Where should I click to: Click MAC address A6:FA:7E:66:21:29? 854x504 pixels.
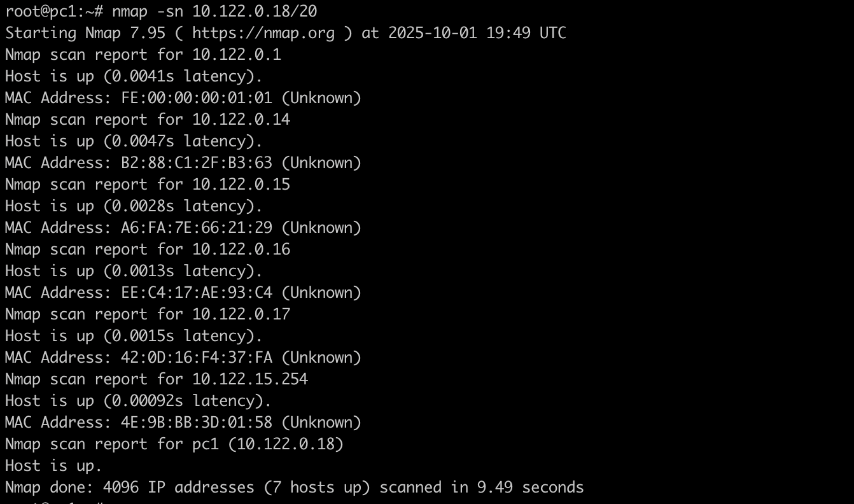196,228
